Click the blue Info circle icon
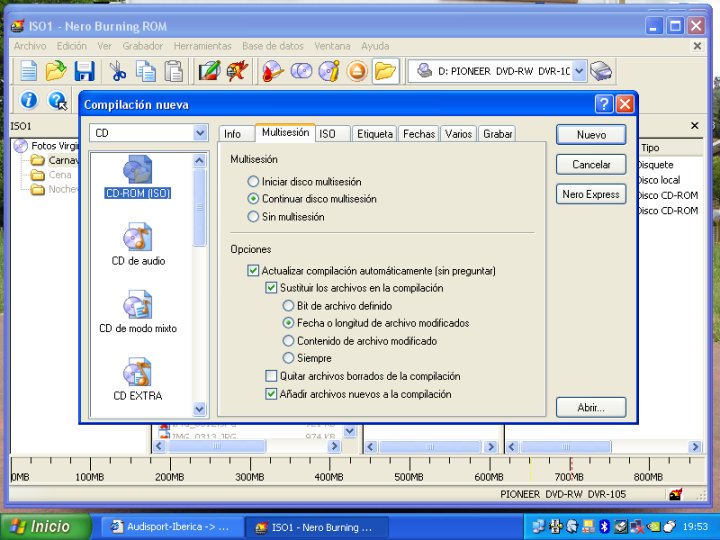The image size is (720, 540). tap(28, 100)
